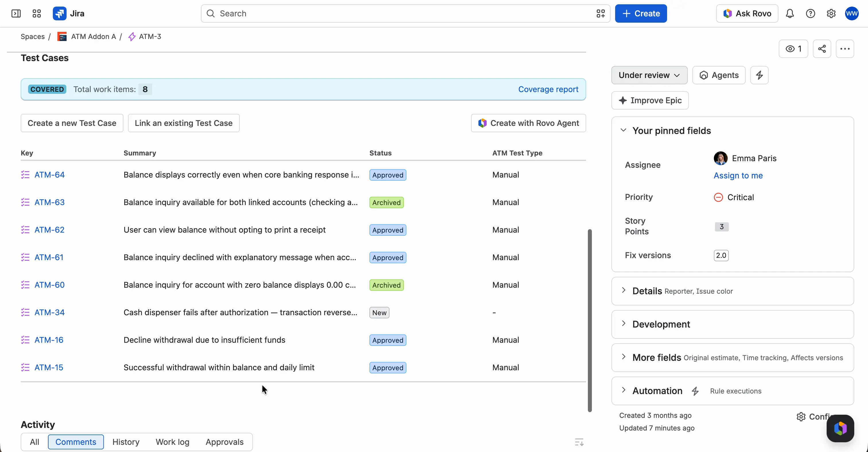This screenshot has height=452, width=868.
Task: Click Create a new Test Case
Action: coord(72,123)
